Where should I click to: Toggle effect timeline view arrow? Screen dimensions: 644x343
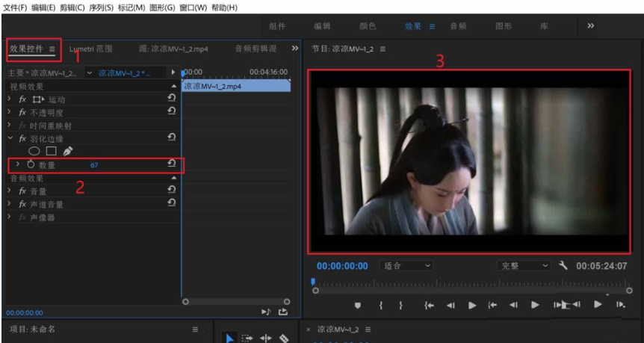pos(173,72)
